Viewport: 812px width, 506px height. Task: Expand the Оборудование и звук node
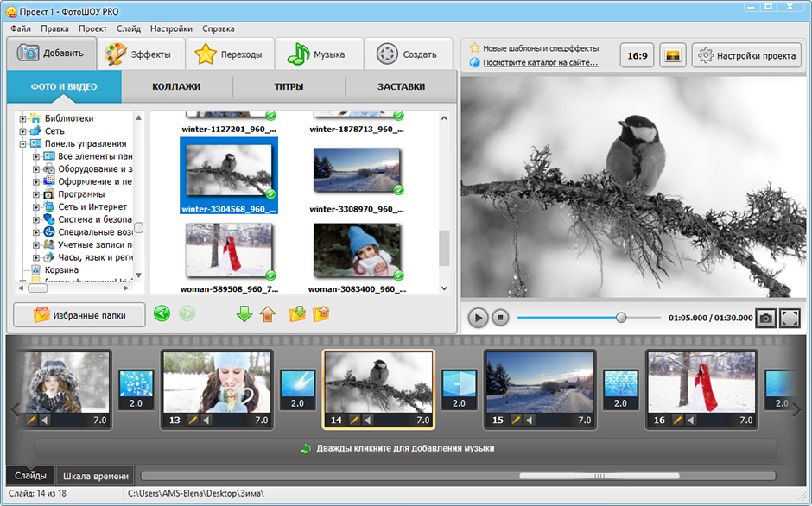tap(35, 169)
